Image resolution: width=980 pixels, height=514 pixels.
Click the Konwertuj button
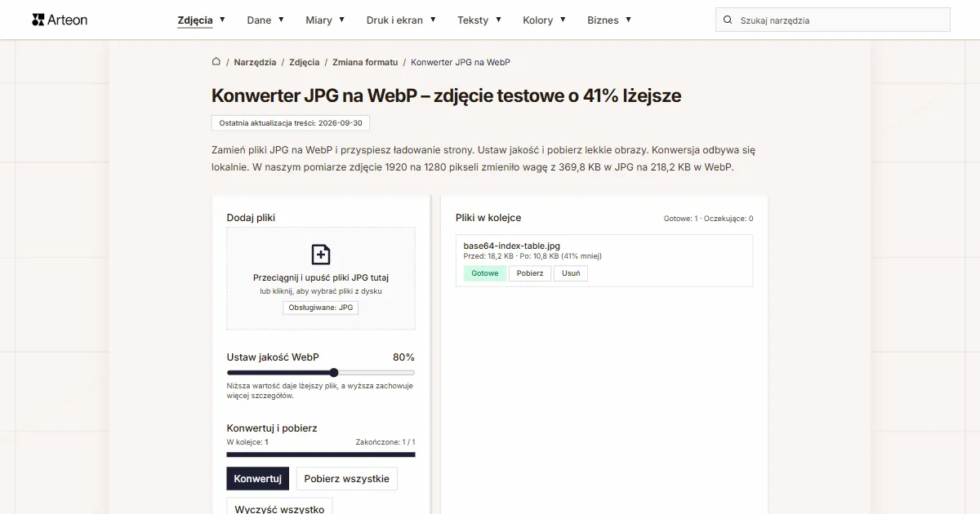[257, 479]
